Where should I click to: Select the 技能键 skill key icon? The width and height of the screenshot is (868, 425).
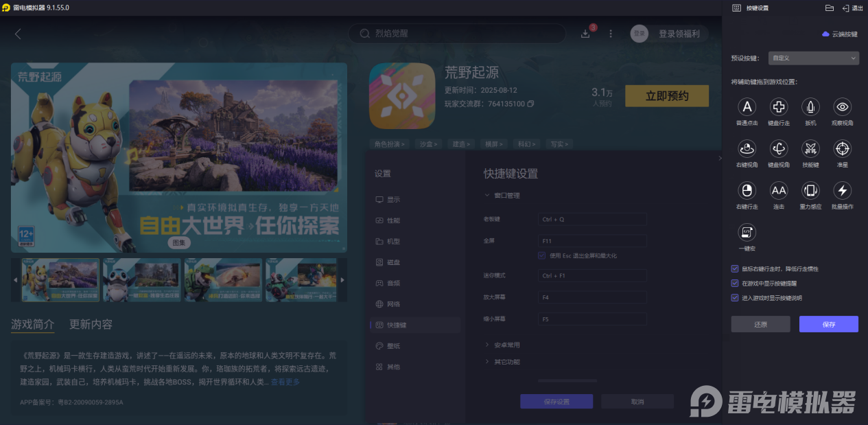coord(810,149)
